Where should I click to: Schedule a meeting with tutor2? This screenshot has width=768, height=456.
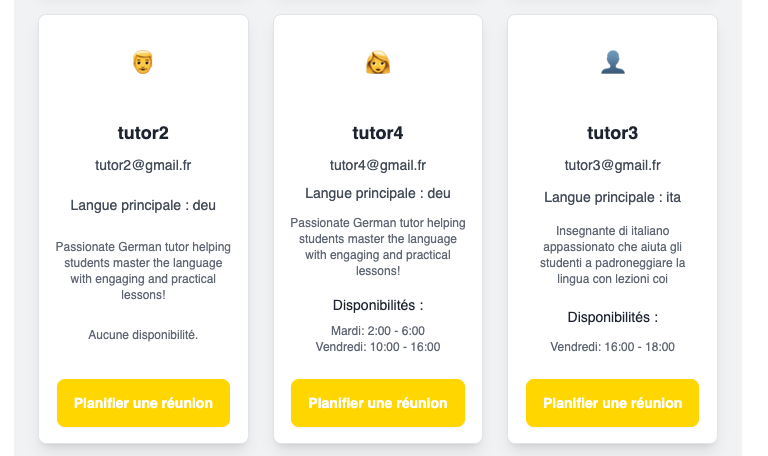(x=144, y=403)
